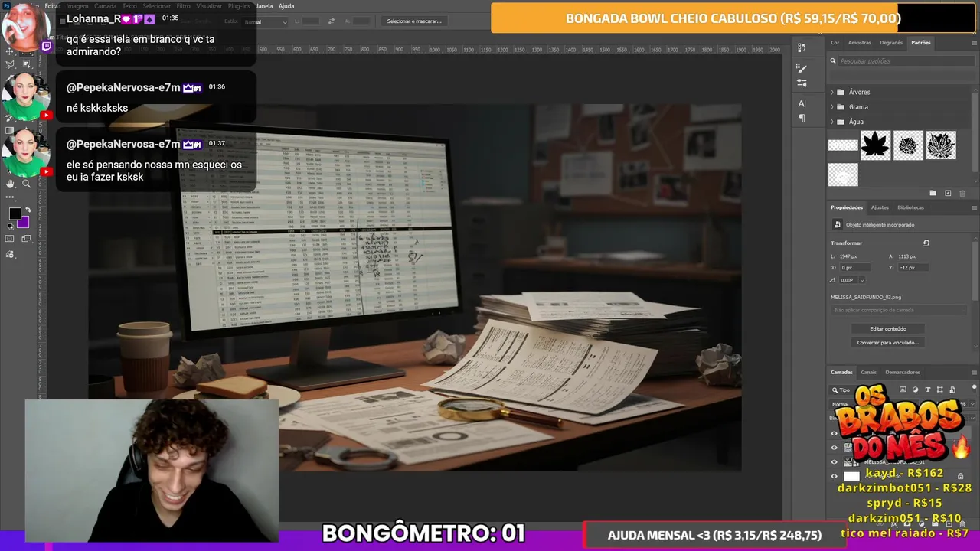This screenshot has width=980, height=551.
Task: Select the black maple leaf pattern
Action: coord(875,145)
